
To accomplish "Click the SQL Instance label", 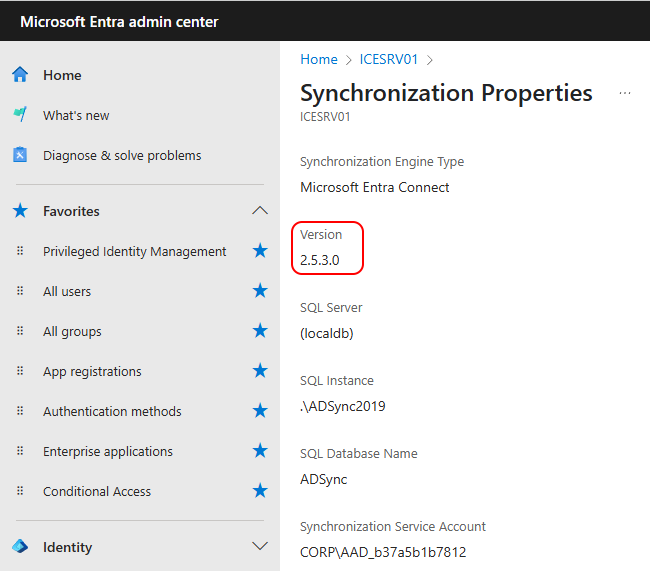I will 337,380.
